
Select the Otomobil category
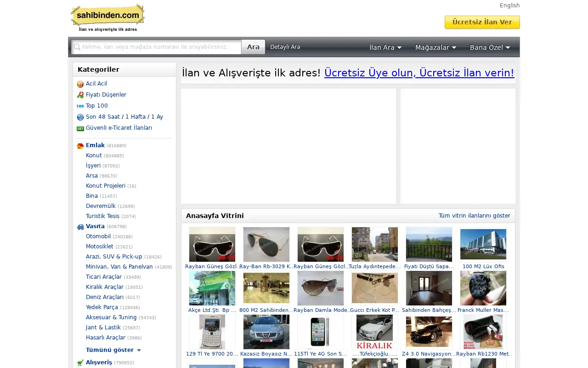(x=98, y=236)
